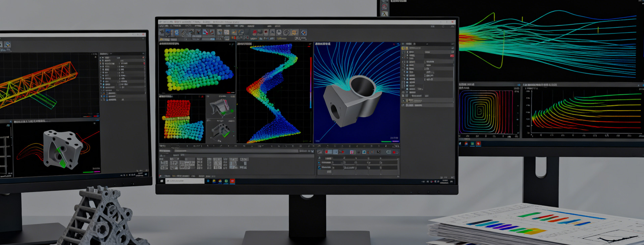
Task: Expand the bottom section of the properties panel
Action: coord(404,105)
